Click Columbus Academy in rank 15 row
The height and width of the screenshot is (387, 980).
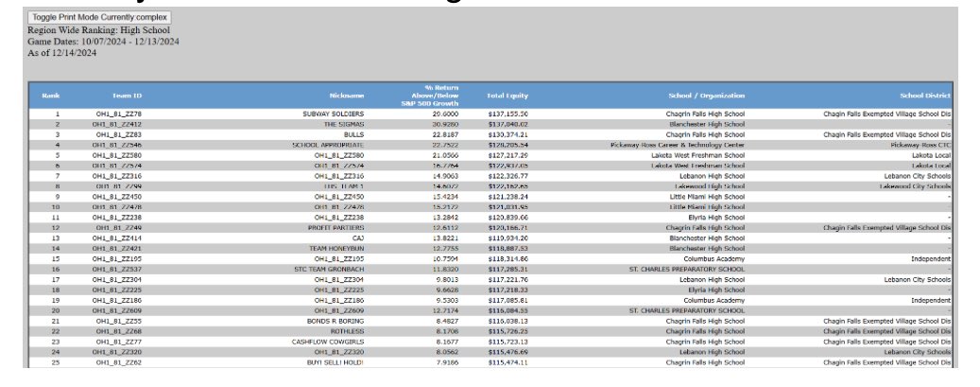[714, 258]
